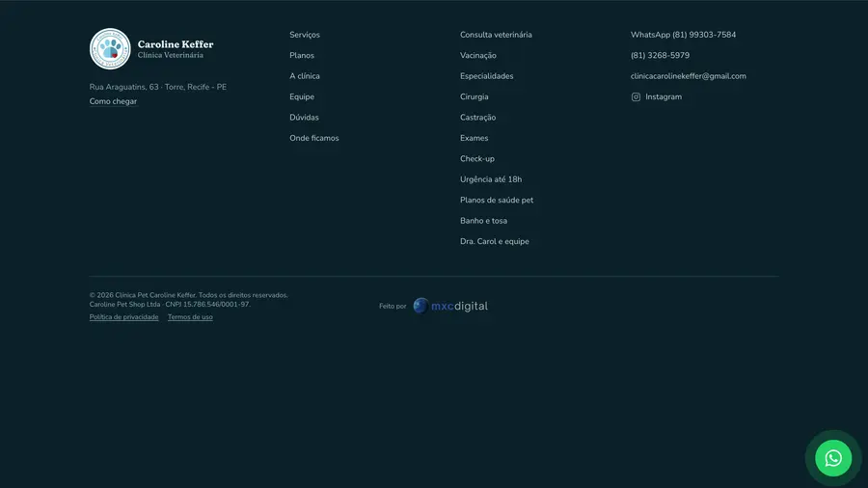Click the address Rua Araguatins, 63 text
The height and width of the screenshot is (488, 868).
click(158, 87)
